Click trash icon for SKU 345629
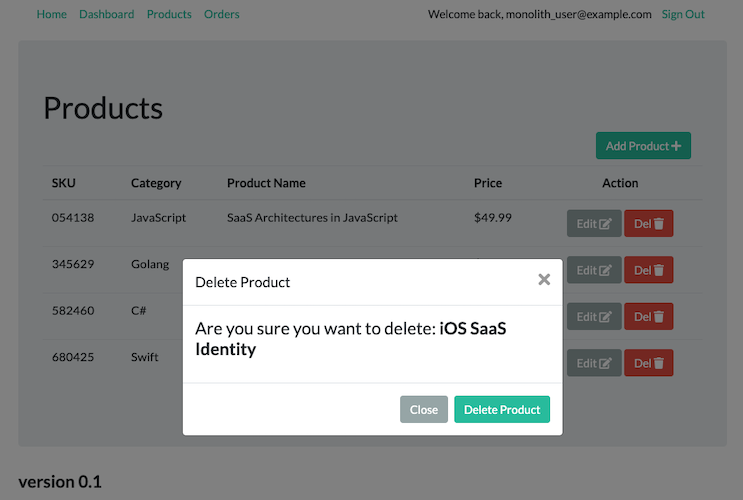 [659, 270]
